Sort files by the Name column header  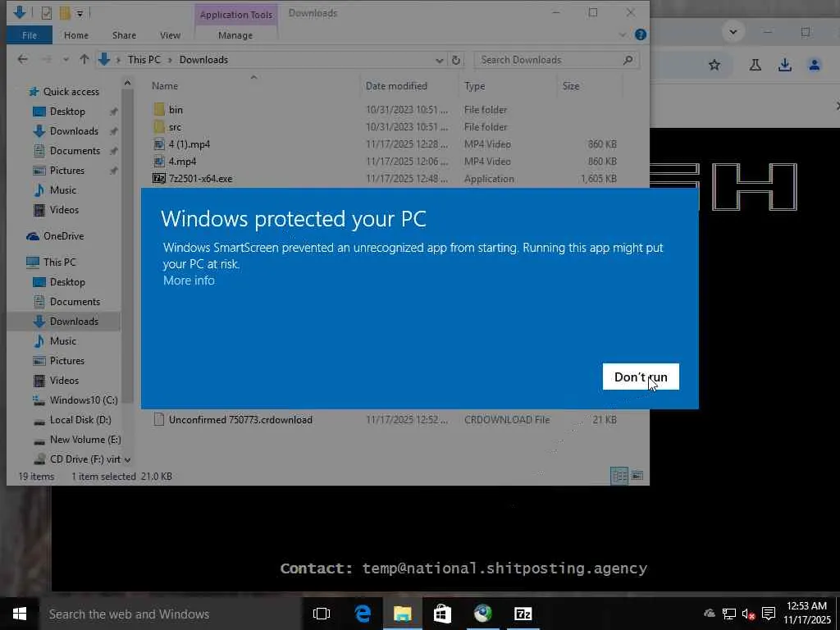(x=164, y=85)
